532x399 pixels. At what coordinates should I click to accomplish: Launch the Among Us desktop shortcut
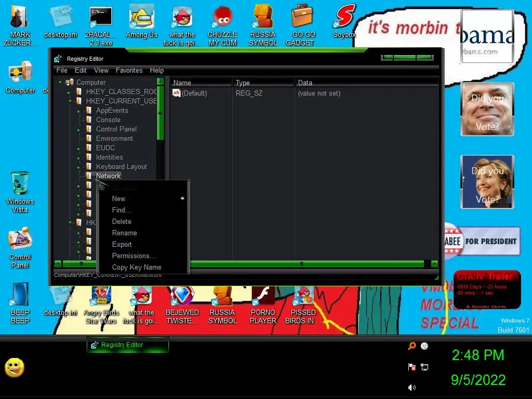click(x=141, y=21)
